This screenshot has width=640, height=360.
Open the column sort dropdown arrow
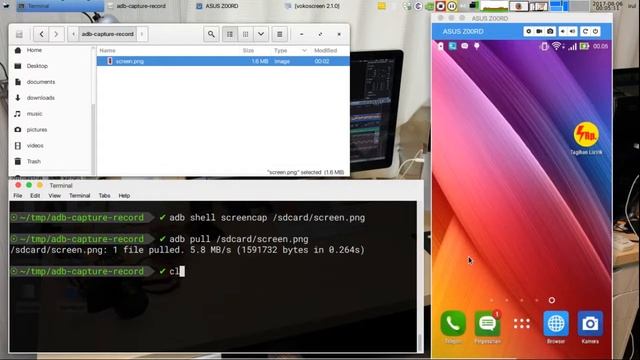[x=304, y=51]
